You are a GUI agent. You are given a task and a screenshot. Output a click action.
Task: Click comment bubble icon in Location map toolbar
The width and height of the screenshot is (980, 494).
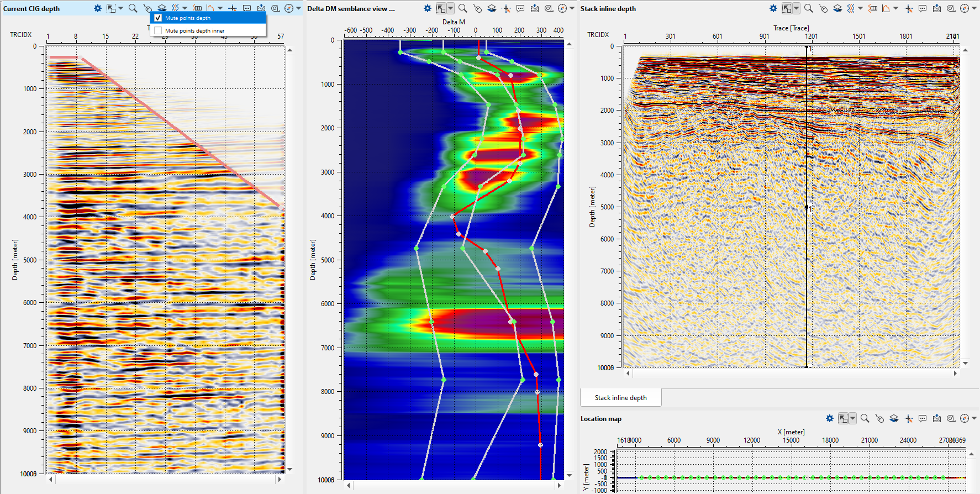click(923, 418)
